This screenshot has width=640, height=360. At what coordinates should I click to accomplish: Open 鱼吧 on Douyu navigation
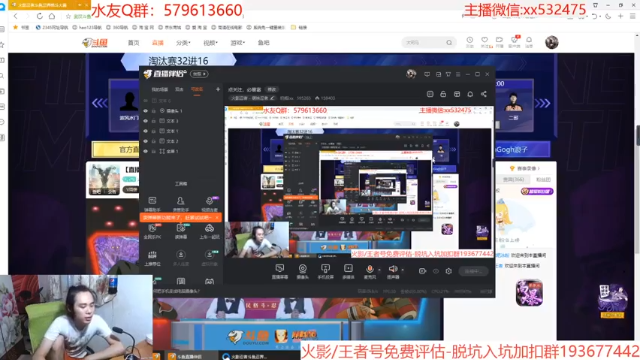[x=264, y=43]
